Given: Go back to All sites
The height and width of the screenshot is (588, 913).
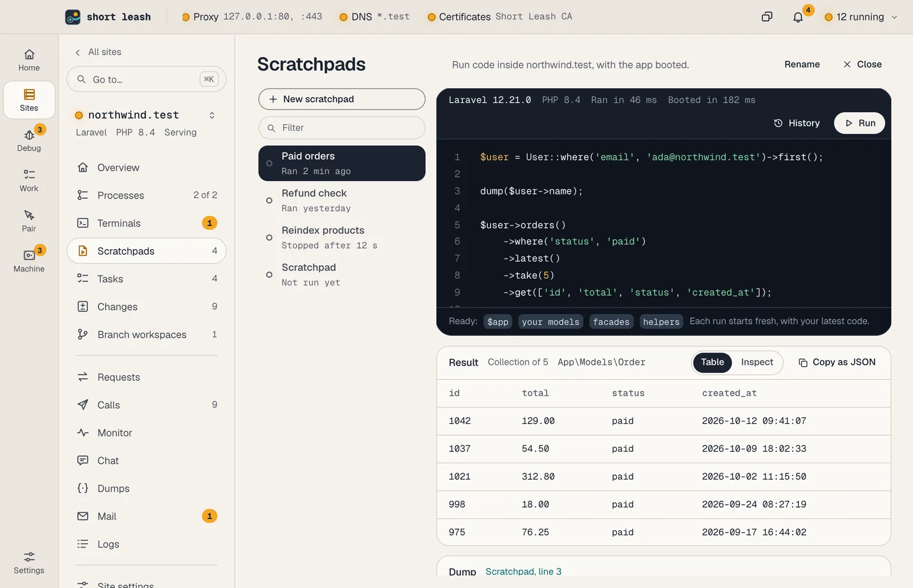Looking at the screenshot, I should (x=98, y=52).
